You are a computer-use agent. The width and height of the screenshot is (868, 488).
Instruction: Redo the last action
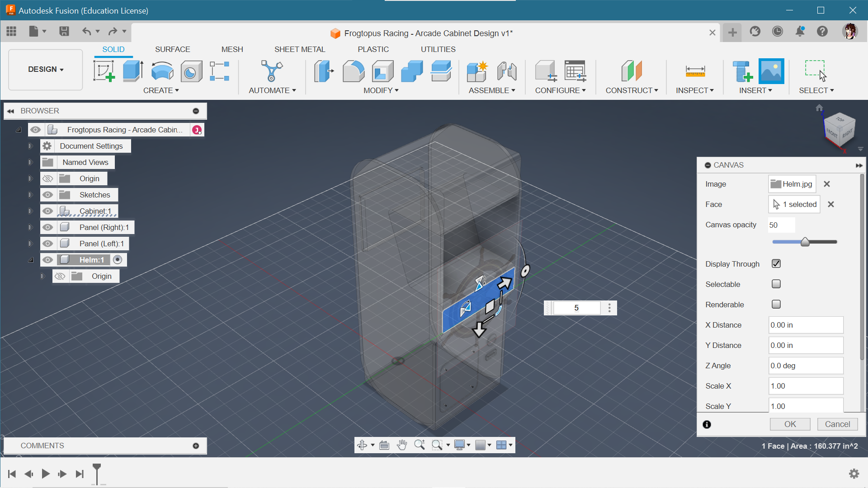click(x=113, y=31)
